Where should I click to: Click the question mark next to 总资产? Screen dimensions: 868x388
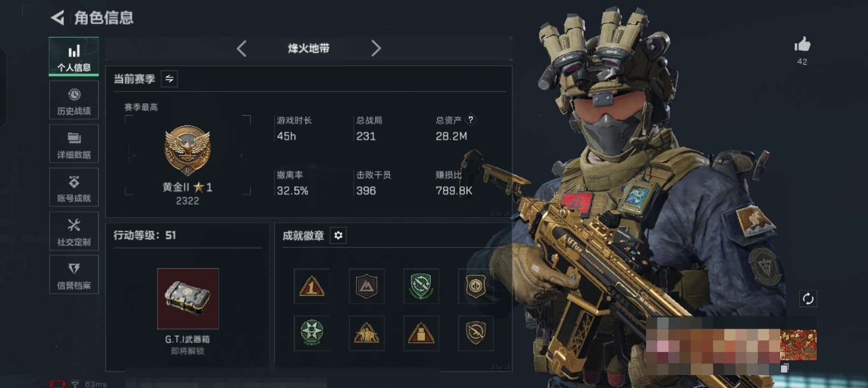(471, 120)
